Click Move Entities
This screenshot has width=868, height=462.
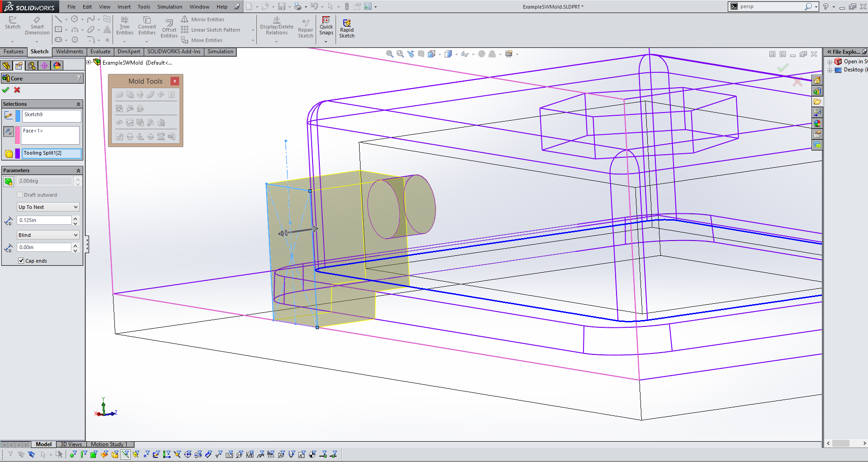coord(202,40)
